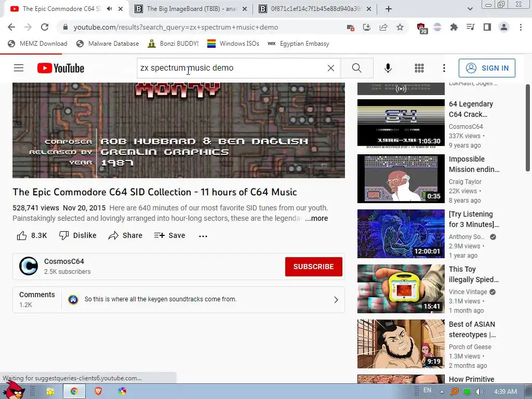
Task: Show hidden system tray icons arrow
Action: (442, 392)
